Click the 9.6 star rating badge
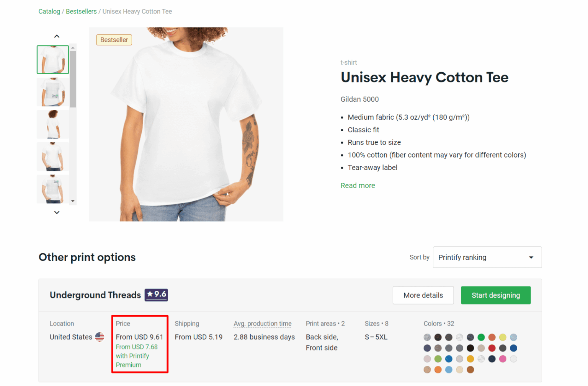 coord(156,295)
